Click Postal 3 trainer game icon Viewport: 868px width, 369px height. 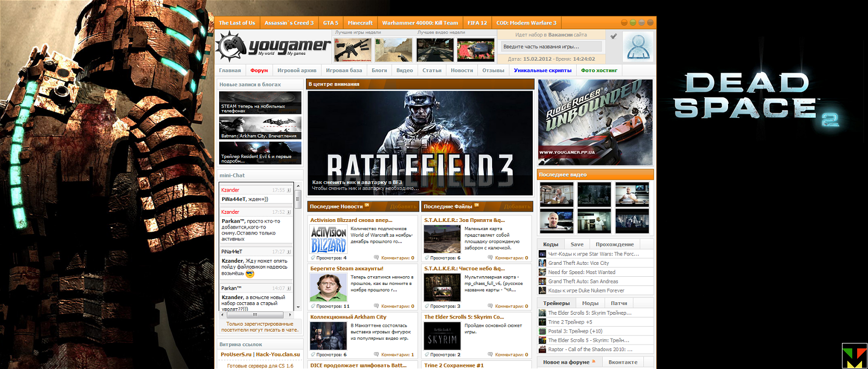[x=542, y=331]
